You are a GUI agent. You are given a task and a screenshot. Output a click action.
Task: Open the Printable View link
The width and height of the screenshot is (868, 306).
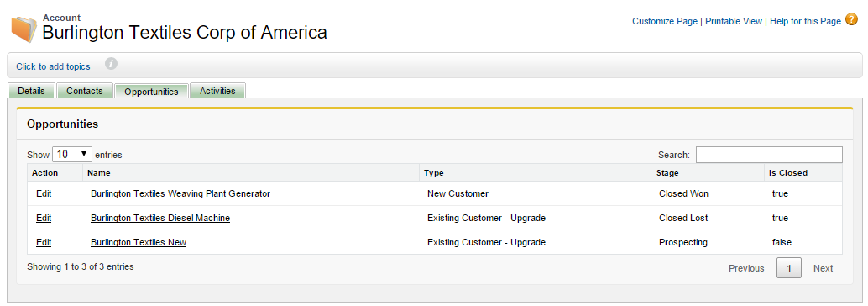[734, 21]
